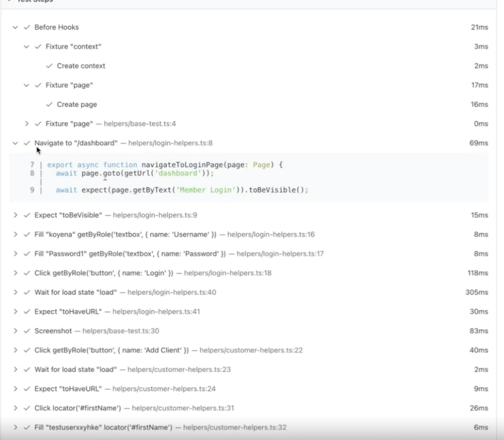Click the checkmark beside Click locator('#firstName')

(x=27, y=408)
